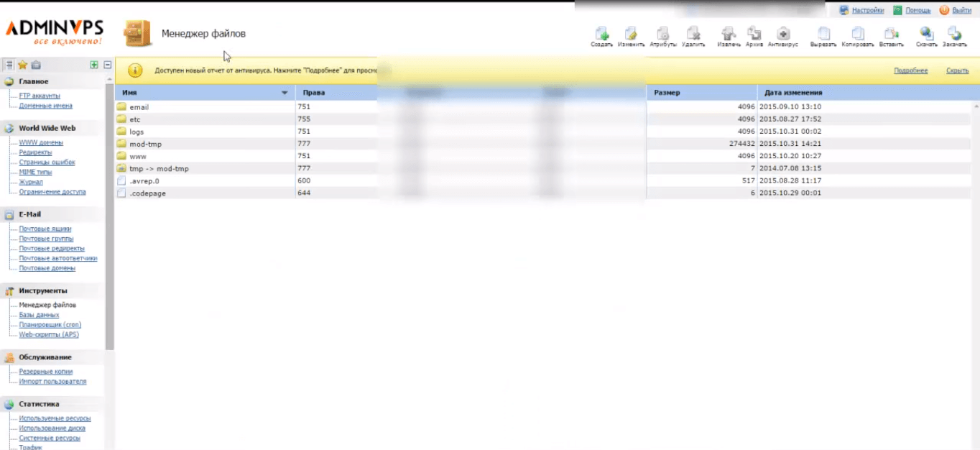Click the Подробнее link in antivirus notice
The height and width of the screenshot is (450, 980).
[x=910, y=70]
